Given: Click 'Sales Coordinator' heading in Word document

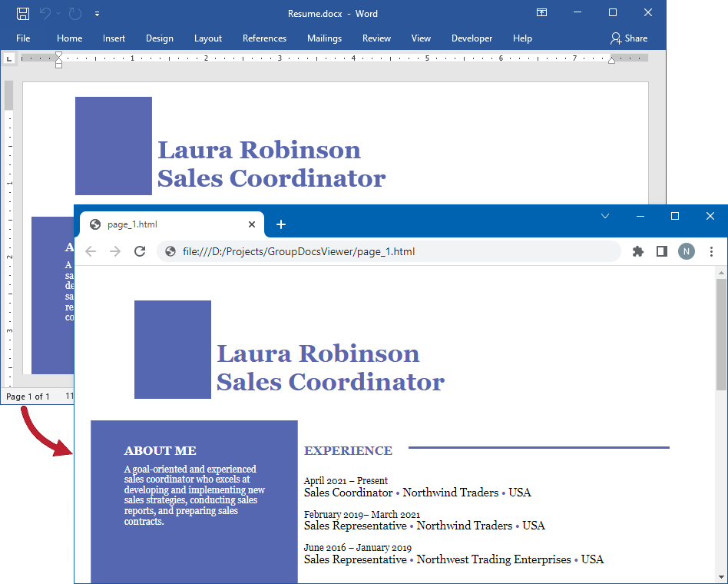Looking at the screenshot, I should [272, 178].
